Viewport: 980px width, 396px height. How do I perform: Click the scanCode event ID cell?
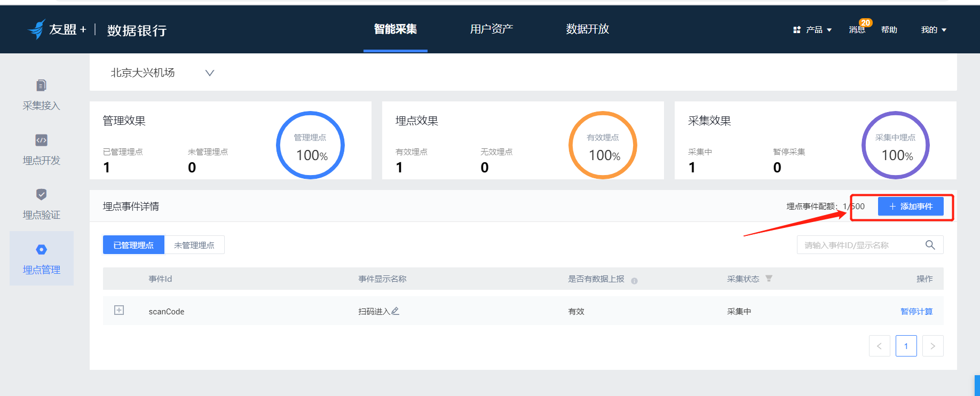pos(167,312)
